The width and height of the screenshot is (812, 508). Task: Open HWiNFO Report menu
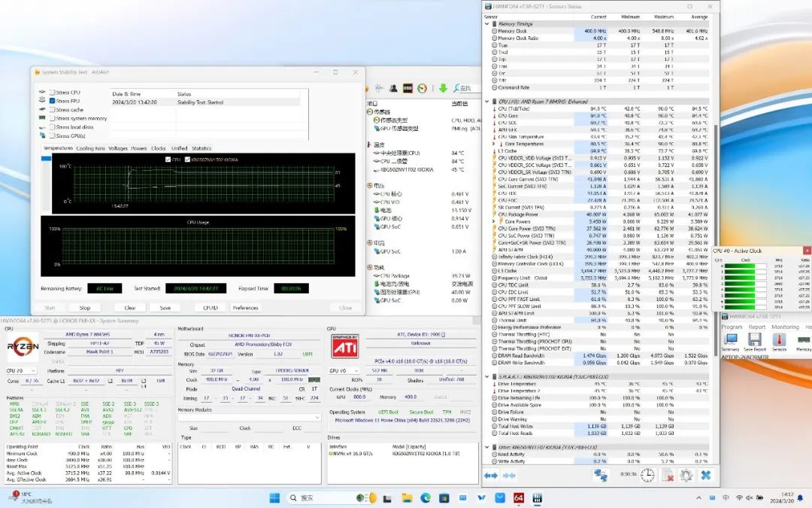756,327
